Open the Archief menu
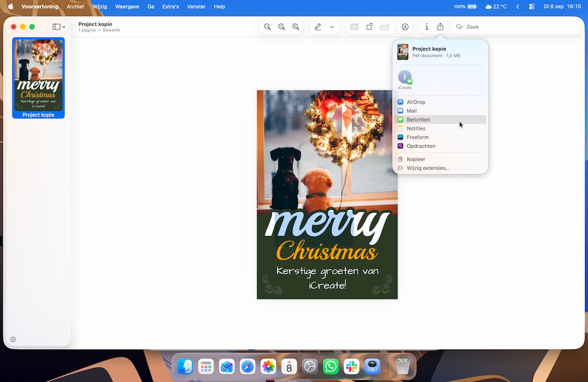This screenshot has height=382, width=588. (75, 7)
